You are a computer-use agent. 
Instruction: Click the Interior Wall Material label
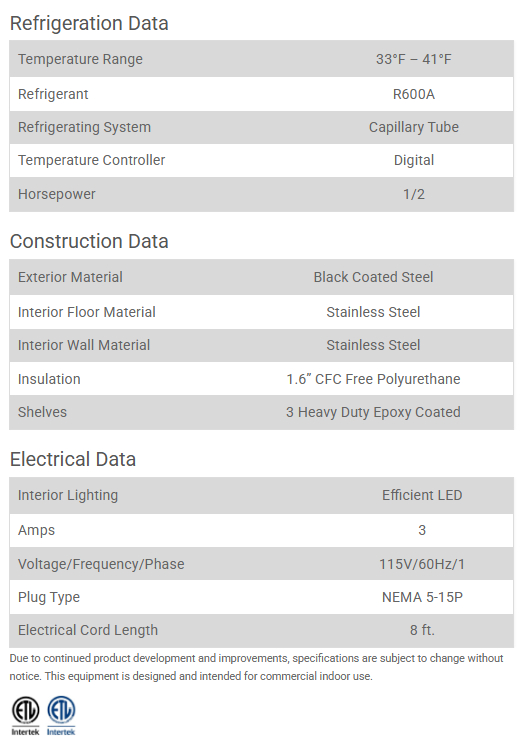(84, 345)
